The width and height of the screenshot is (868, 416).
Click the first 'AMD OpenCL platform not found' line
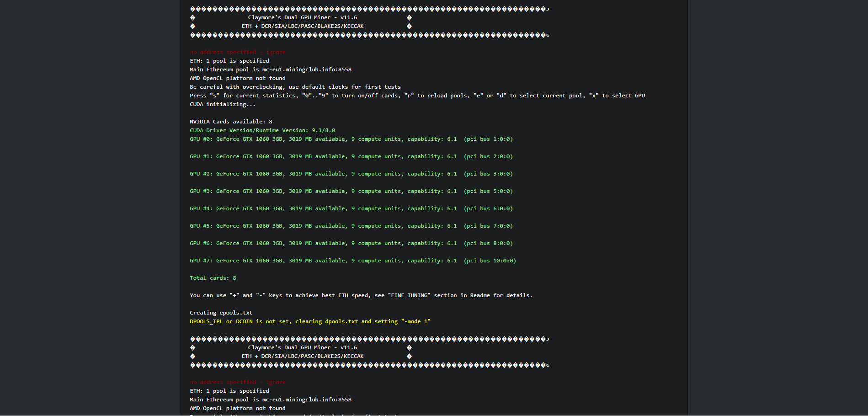(x=238, y=78)
